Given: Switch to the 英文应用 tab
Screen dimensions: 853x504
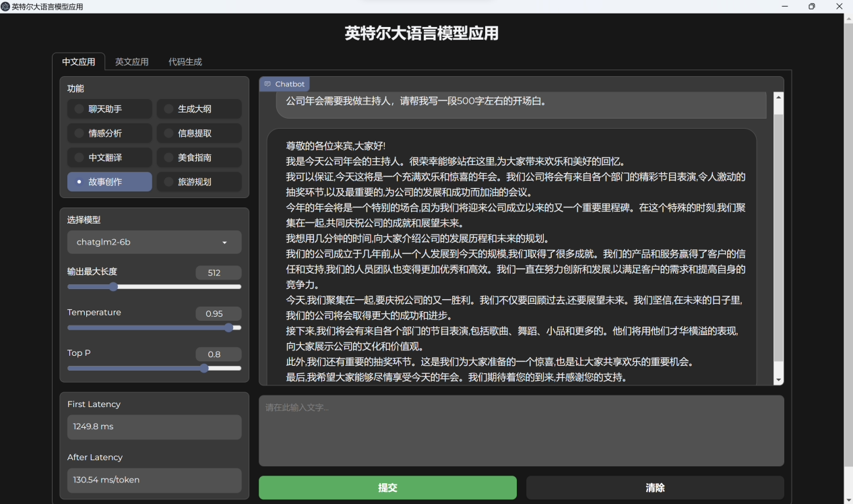Looking at the screenshot, I should tap(131, 61).
